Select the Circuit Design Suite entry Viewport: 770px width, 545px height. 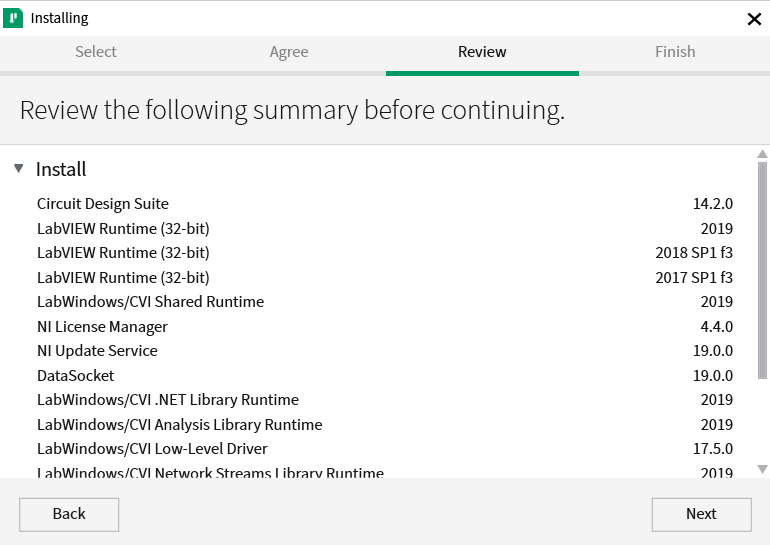point(385,204)
